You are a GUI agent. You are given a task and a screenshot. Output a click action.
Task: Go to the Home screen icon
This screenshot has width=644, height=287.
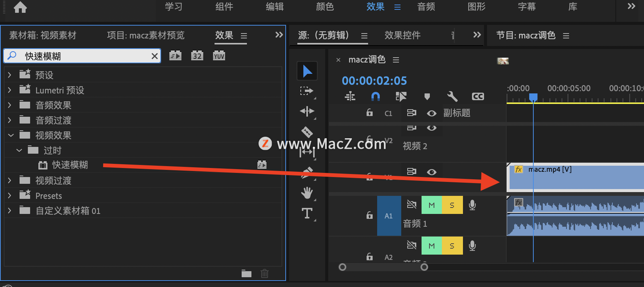tap(20, 7)
